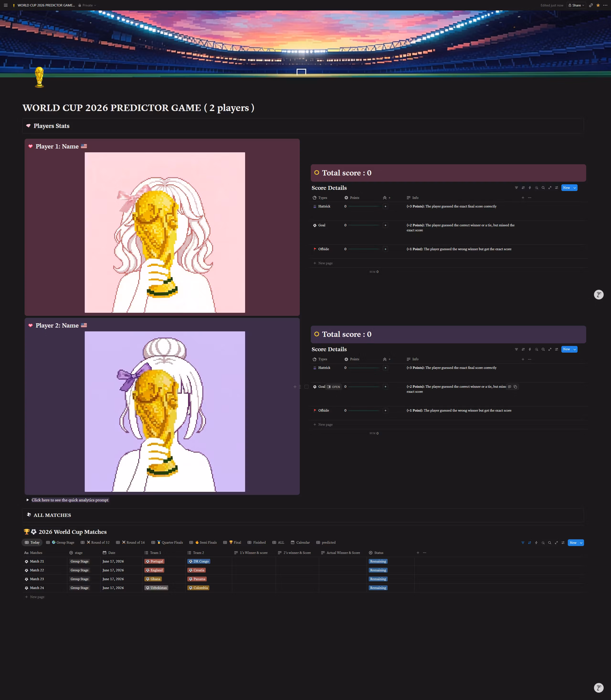Open the sidebar hamburger menu
The width and height of the screenshot is (611, 700).
point(5,5)
